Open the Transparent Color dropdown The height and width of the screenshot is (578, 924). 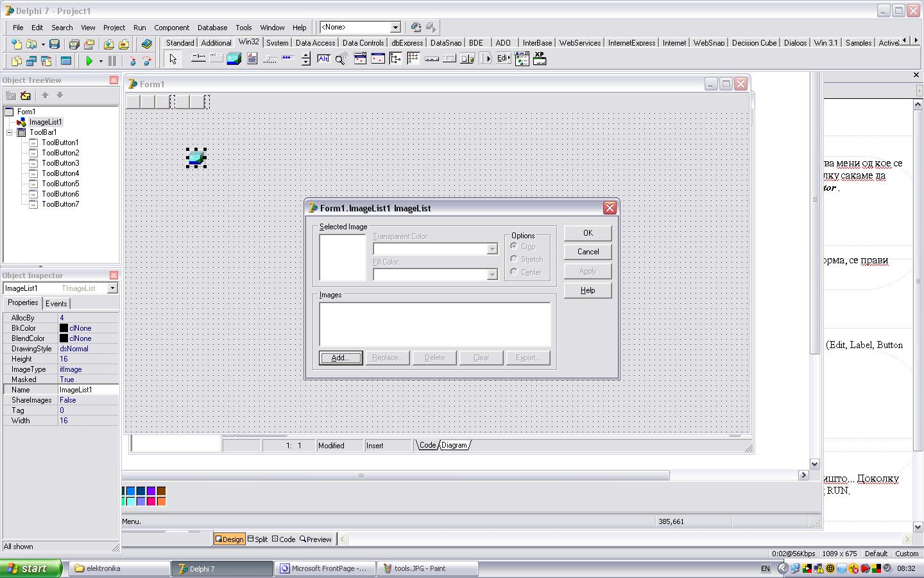(492, 249)
